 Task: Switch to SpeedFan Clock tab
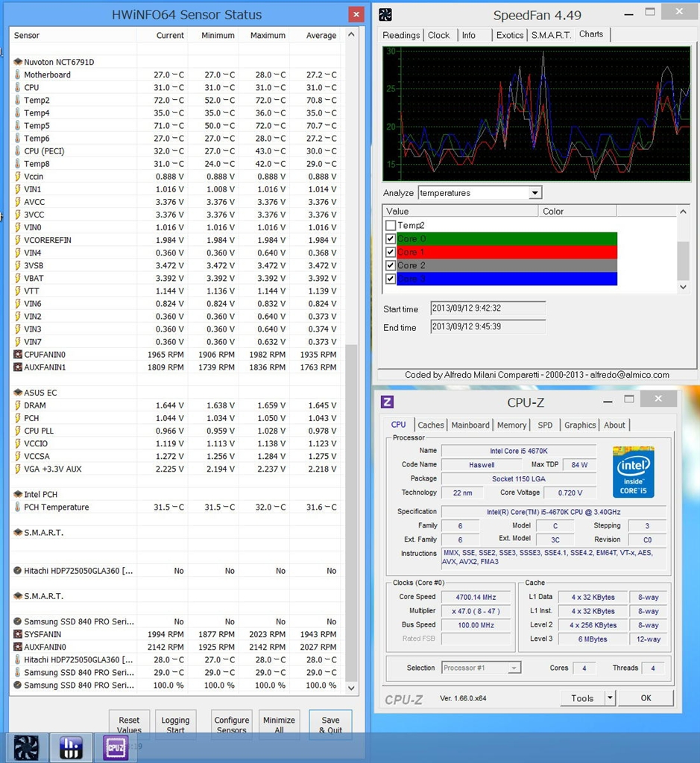point(438,35)
